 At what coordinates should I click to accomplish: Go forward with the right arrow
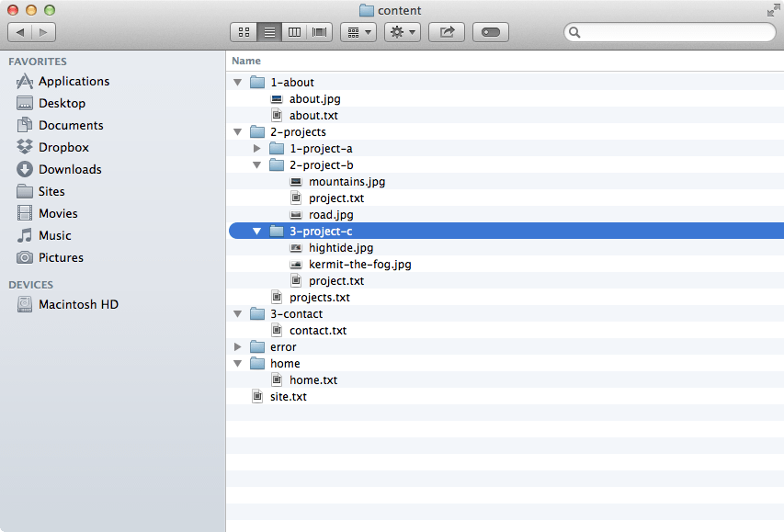[43, 32]
